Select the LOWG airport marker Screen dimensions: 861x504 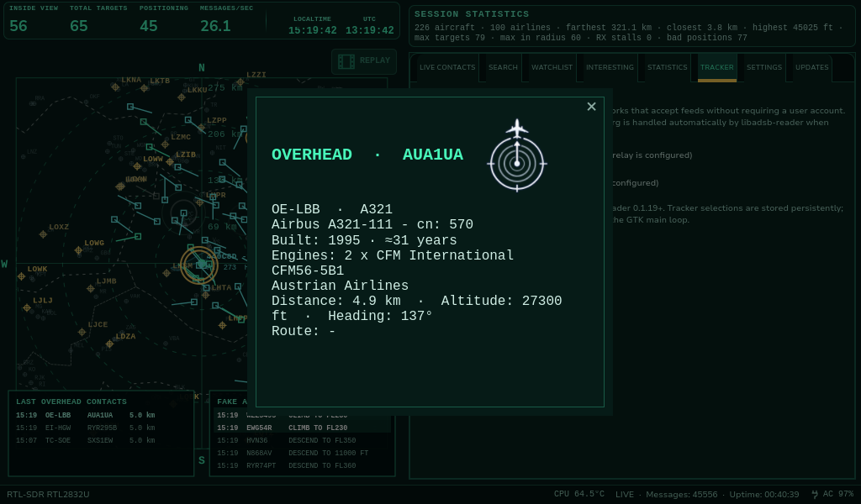click(x=78, y=250)
